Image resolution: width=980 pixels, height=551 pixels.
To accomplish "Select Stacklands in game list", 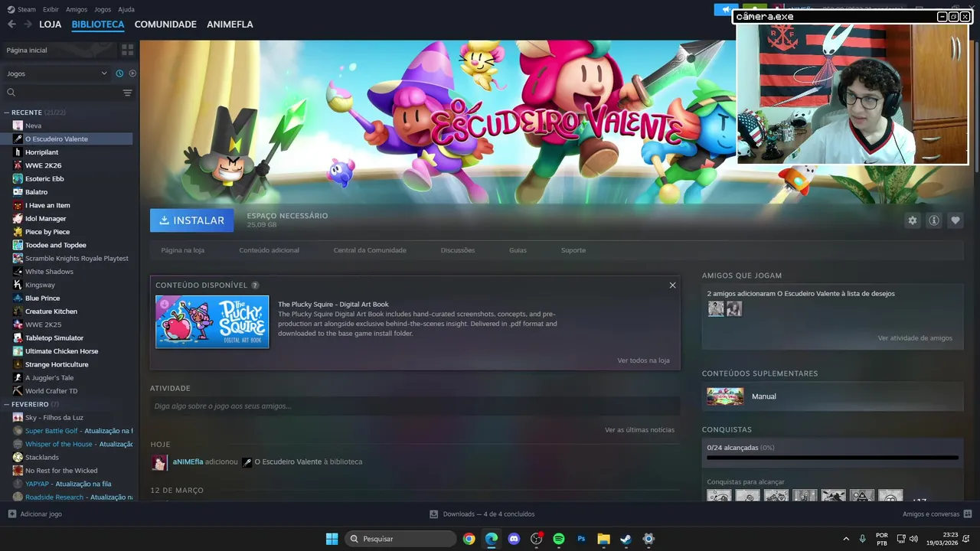I will pos(41,458).
